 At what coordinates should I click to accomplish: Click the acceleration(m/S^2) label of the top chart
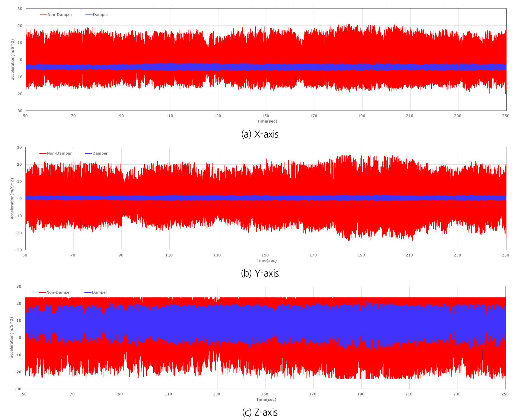12,59
